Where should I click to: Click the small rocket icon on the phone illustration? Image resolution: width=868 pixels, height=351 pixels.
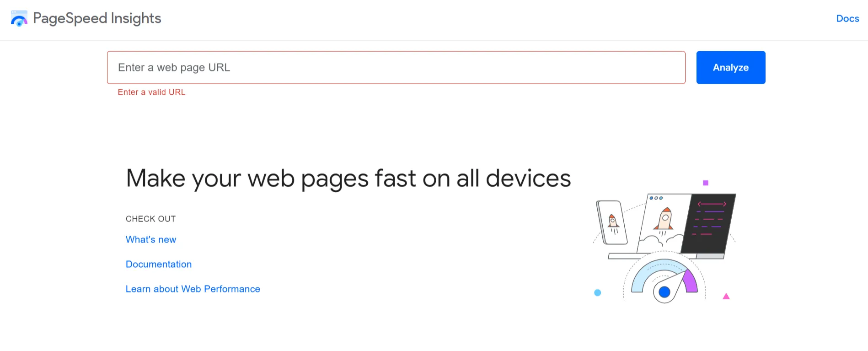click(613, 221)
